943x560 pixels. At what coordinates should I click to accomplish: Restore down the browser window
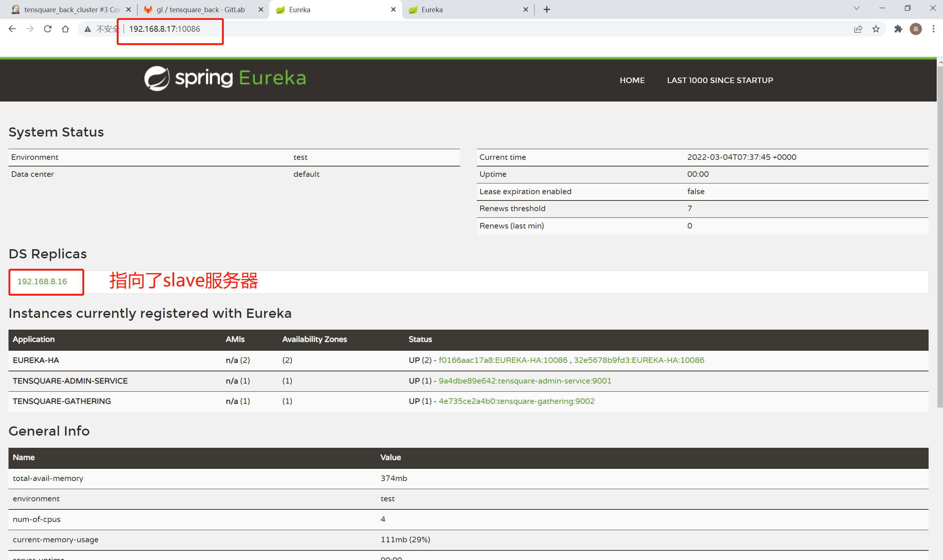pos(907,8)
